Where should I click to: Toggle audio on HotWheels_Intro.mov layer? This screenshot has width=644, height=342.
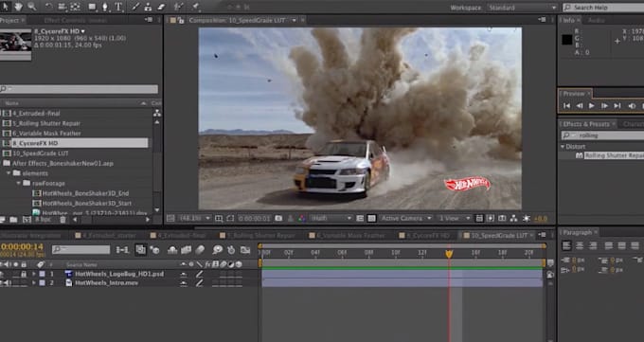coord(8,283)
